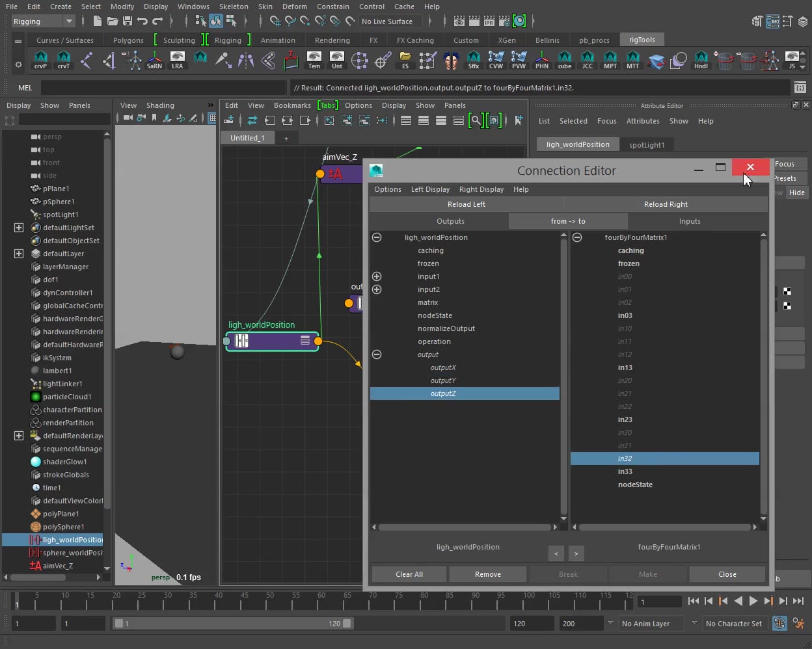Click the Clear All button
Image resolution: width=812 pixels, height=649 pixels.
point(409,574)
